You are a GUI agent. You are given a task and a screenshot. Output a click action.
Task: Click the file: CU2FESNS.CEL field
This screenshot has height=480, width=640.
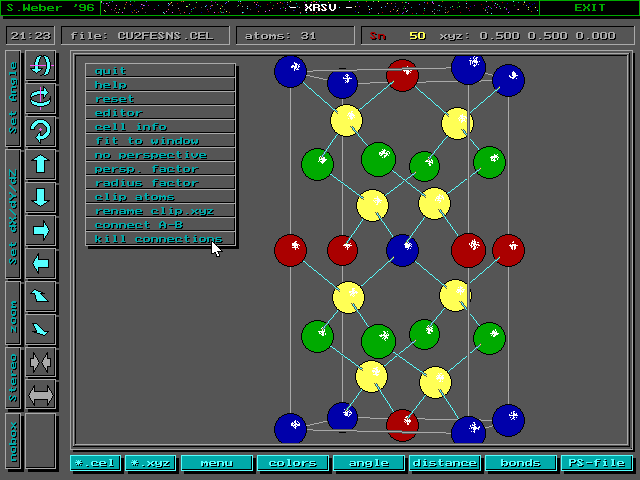(x=145, y=36)
